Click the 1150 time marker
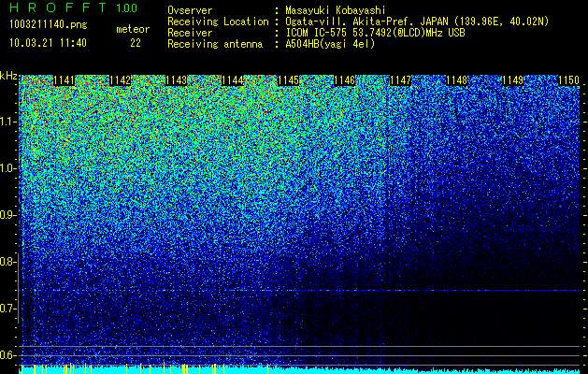The height and width of the screenshot is (374, 588). [x=568, y=80]
